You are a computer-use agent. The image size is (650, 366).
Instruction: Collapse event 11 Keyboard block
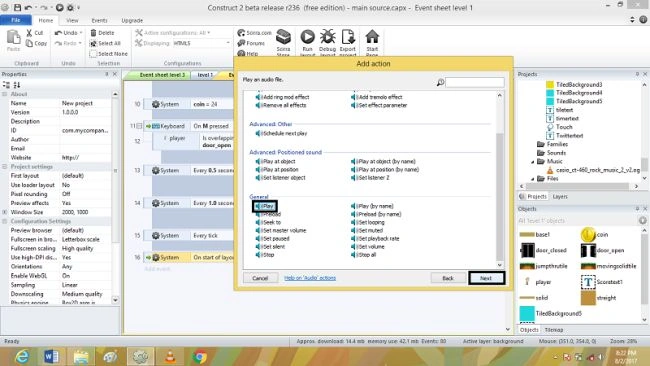pos(139,126)
